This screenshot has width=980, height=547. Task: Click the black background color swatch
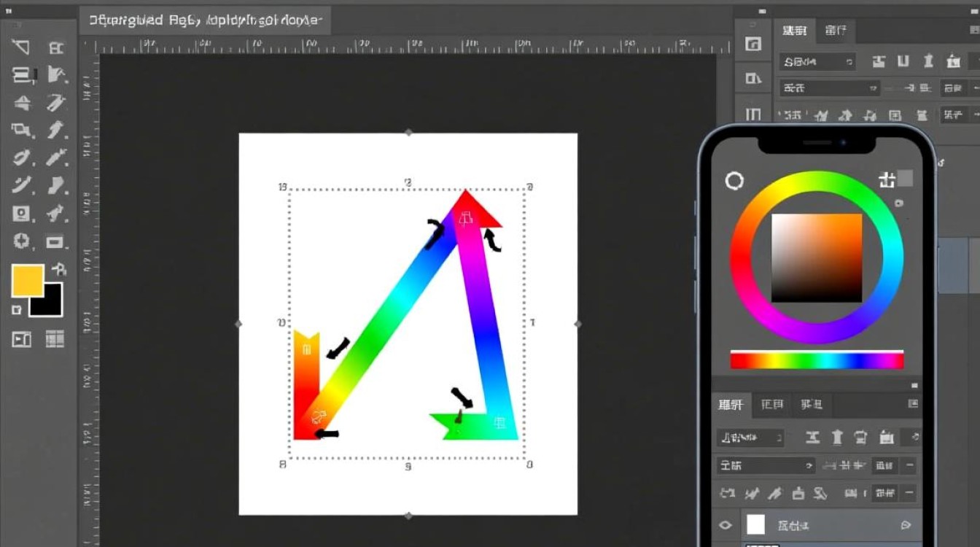pyautogui.click(x=47, y=300)
